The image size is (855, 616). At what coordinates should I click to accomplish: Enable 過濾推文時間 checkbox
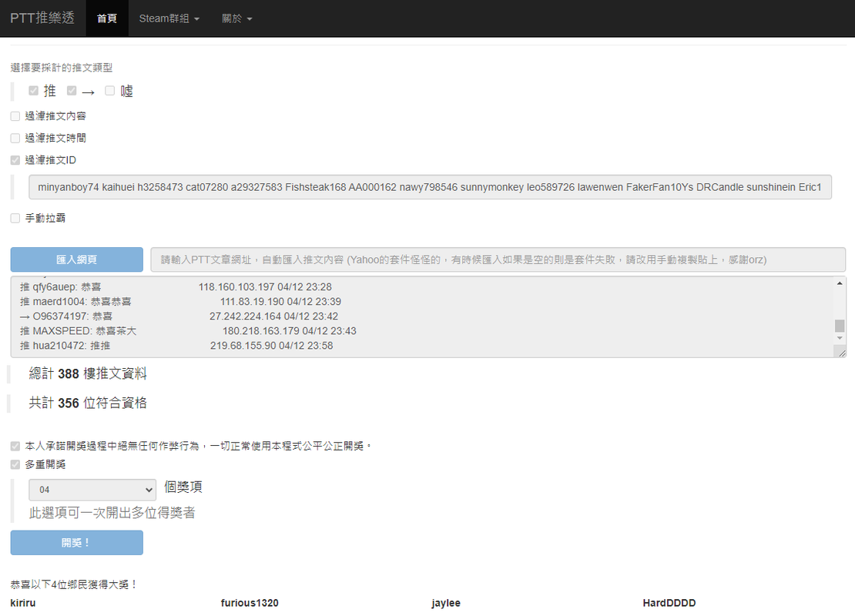point(15,138)
